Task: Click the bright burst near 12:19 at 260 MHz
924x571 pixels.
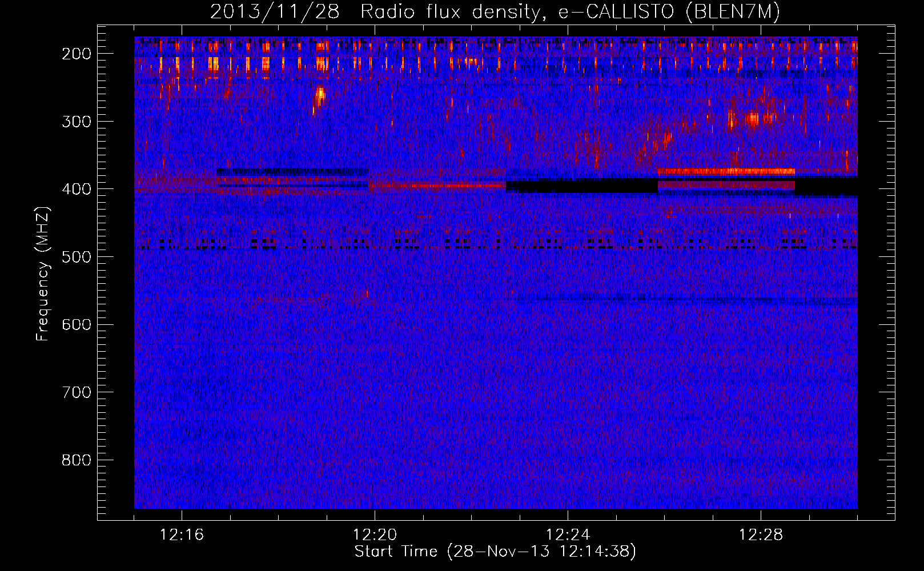Action: point(319,95)
